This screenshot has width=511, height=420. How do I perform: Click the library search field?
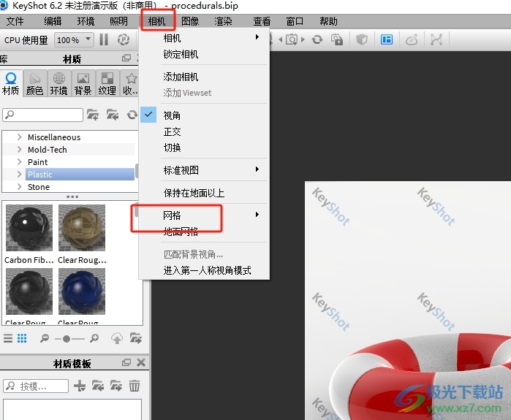42,115
